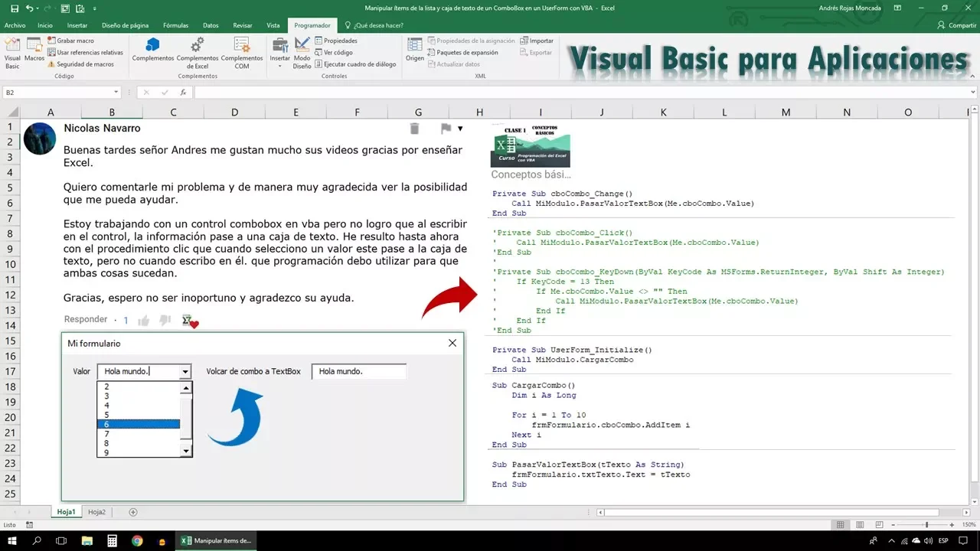Click the heart badge icon under the comment
Screen dimensions: 980x551
point(190,321)
